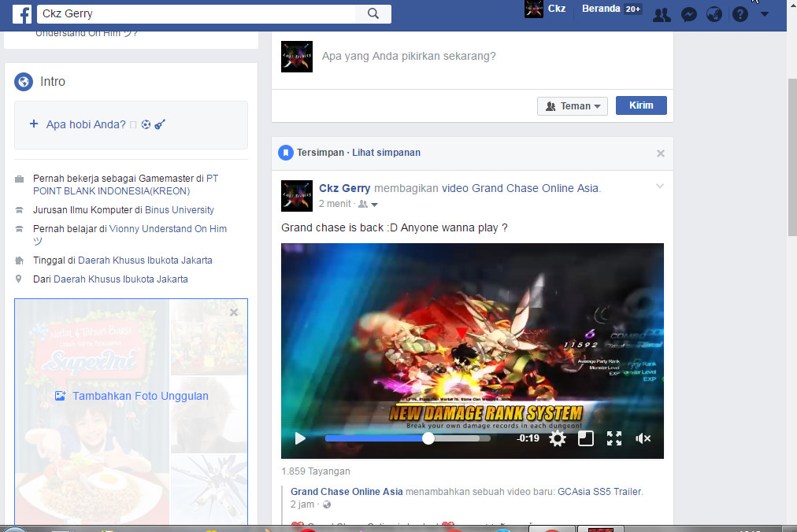Close the featured photos suggestion box
Viewport: 797px width, 532px height.
tap(234, 312)
